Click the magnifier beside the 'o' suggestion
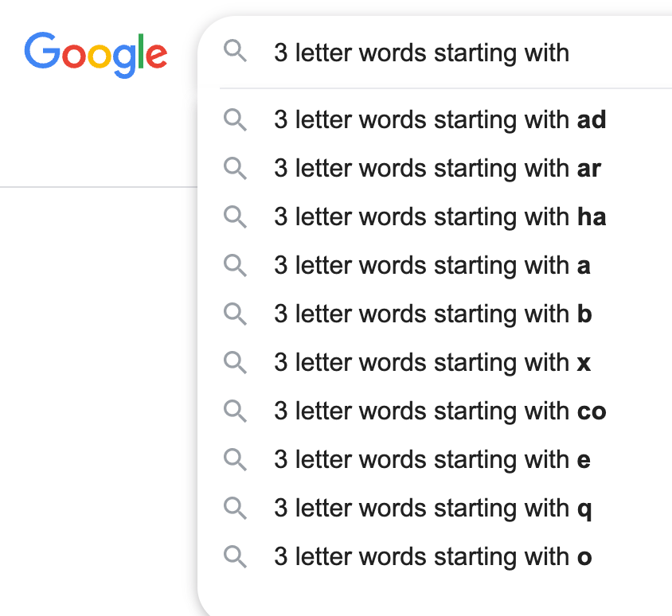 [x=235, y=557]
